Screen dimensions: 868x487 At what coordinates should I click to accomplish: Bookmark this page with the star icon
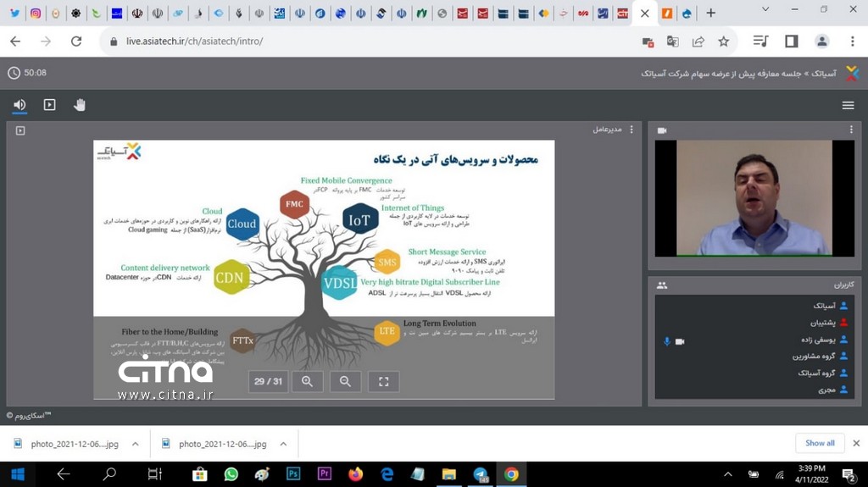[x=723, y=42]
